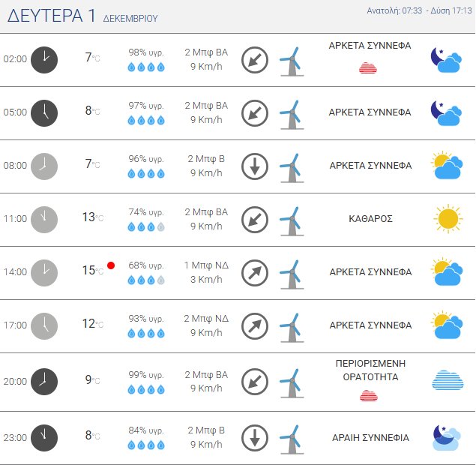Click the clock icon for 02:00
Screen dimensions: 476x465
pos(44,59)
